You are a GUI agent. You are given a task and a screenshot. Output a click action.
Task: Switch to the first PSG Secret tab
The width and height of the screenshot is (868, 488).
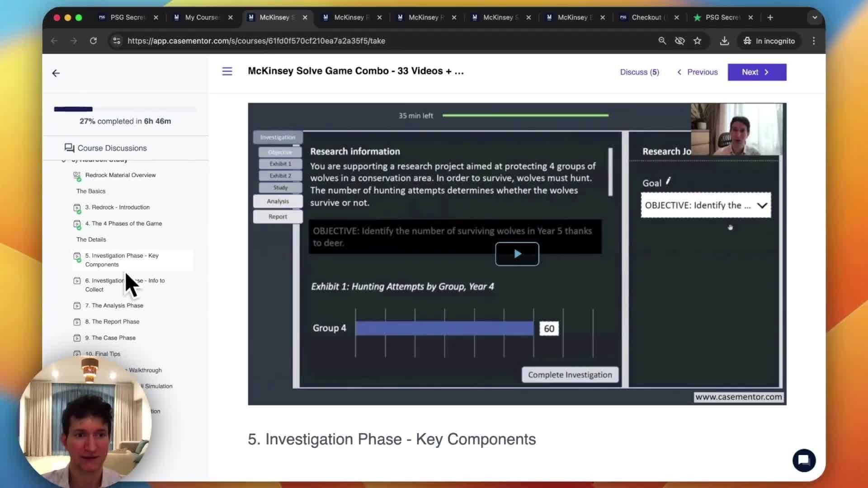(127, 17)
